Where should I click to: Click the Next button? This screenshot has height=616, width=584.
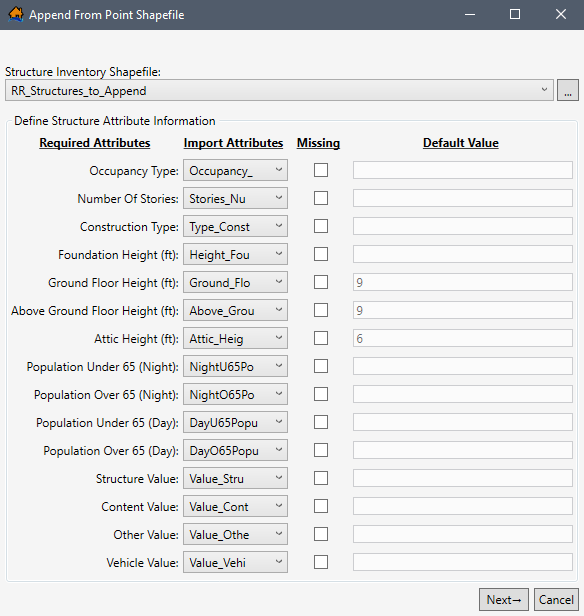pyautogui.click(x=503, y=600)
